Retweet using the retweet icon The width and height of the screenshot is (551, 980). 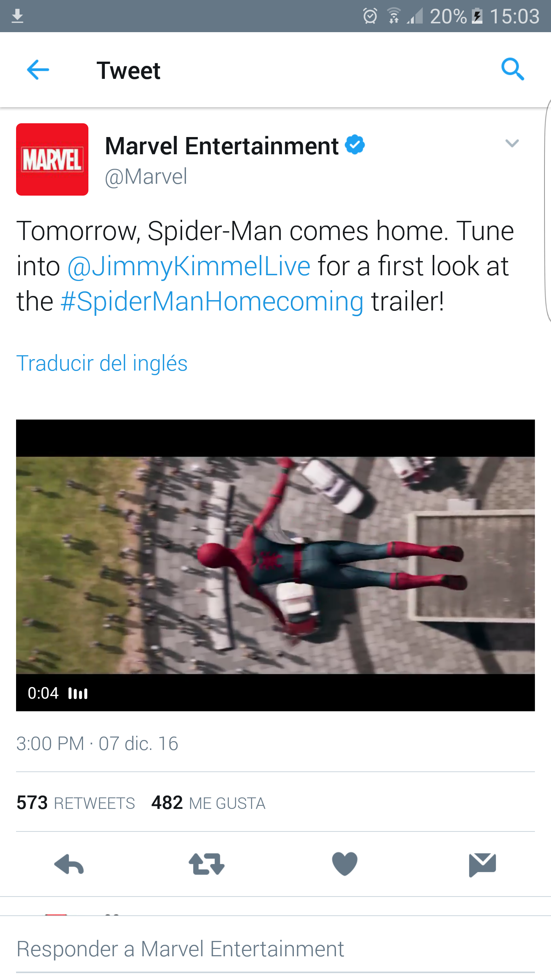[x=207, y=864]
